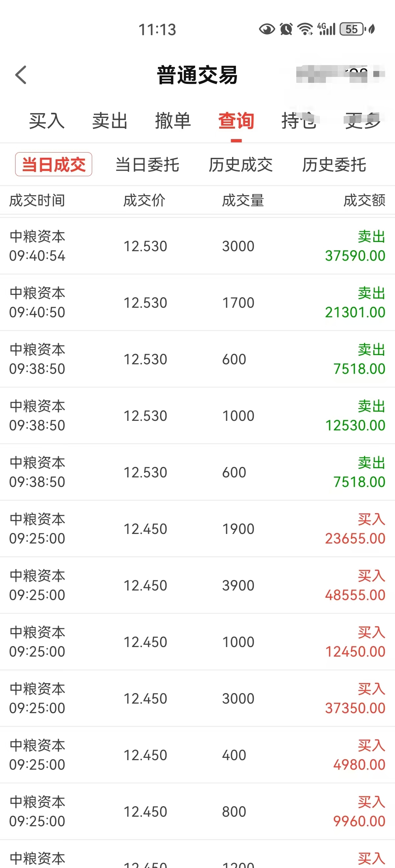Open the 09:40:50 sell trade row
The height and width of the screenshot is (868, 395).
pyautogui.click(x=197, y=302)
